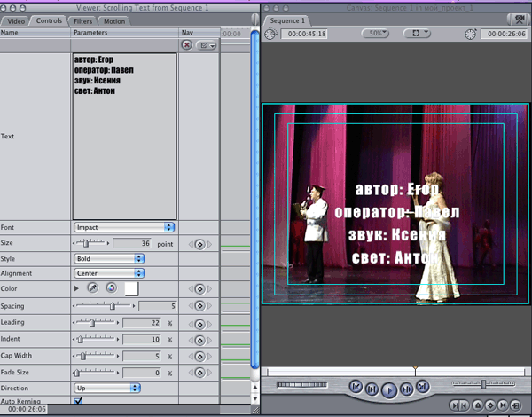This screenshot has height=417, width=532.
Task: Click the Spacing slider handle
Action: pos(113,306)
